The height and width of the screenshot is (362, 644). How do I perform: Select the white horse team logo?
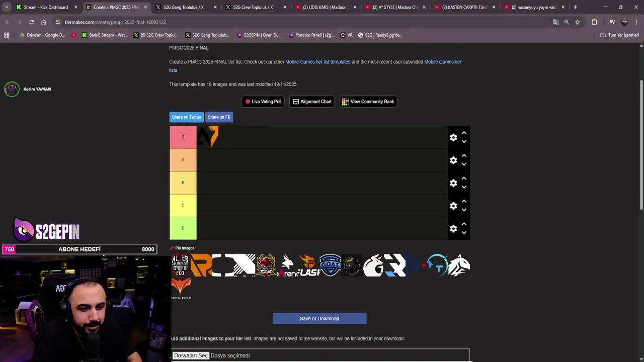[x=459, y=265]
